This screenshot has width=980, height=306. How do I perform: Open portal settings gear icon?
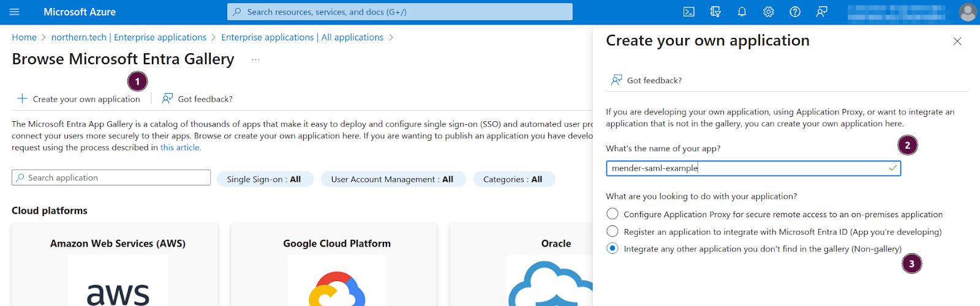point(769,12)
